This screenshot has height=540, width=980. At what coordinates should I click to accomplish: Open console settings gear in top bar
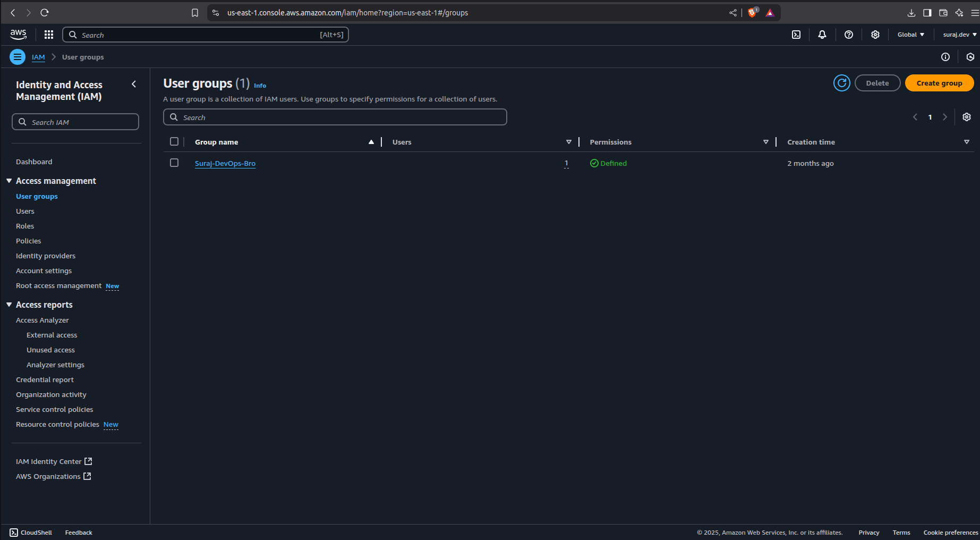point(875,35)
